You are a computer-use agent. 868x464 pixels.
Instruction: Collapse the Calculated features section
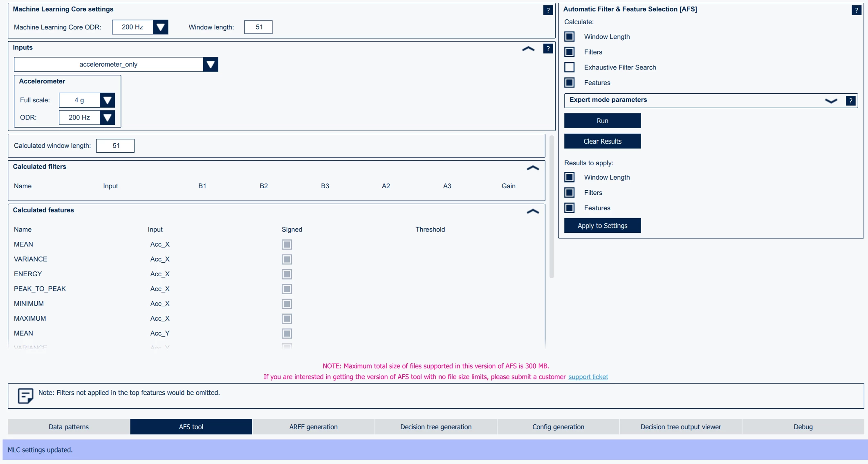coord(533,212)
